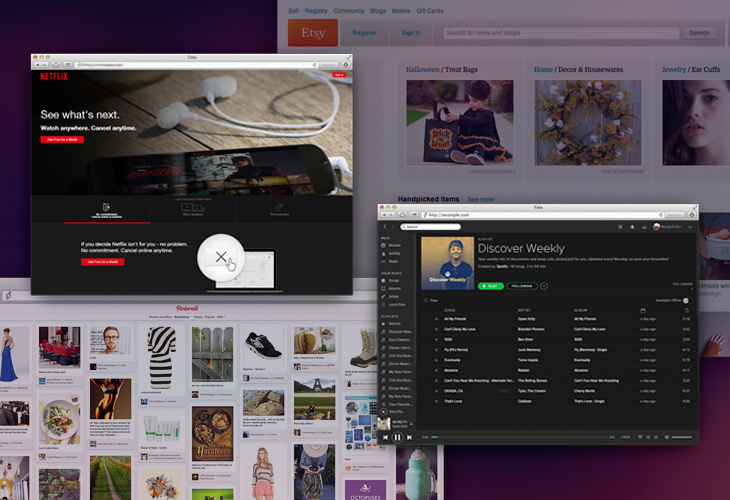Click the Spotify search box
Screen dimensions: 730x500
[x=431, y=227]
